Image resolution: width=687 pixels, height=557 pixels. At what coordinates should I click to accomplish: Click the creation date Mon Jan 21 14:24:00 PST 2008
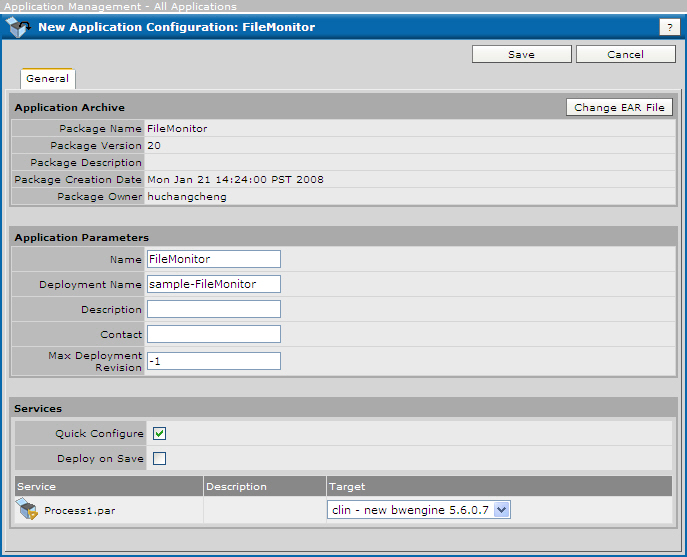[x=235, y=180]
